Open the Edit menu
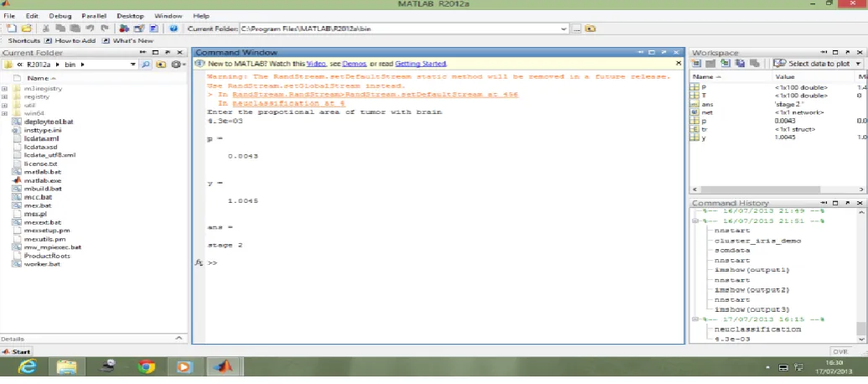 coord(32,16)
